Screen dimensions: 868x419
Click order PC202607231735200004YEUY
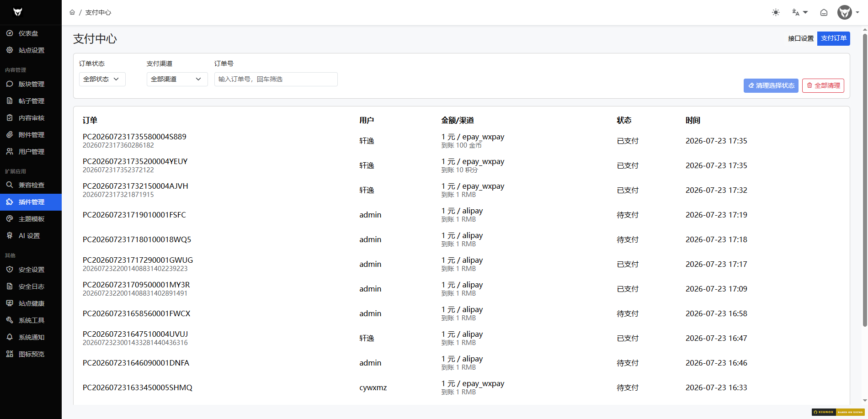coord(135,161)
